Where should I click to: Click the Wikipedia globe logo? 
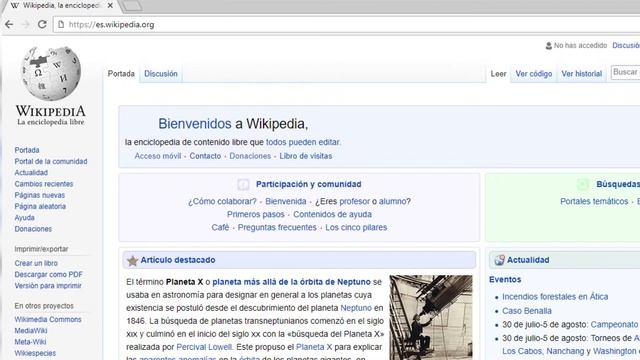click(x=51, y=73)
